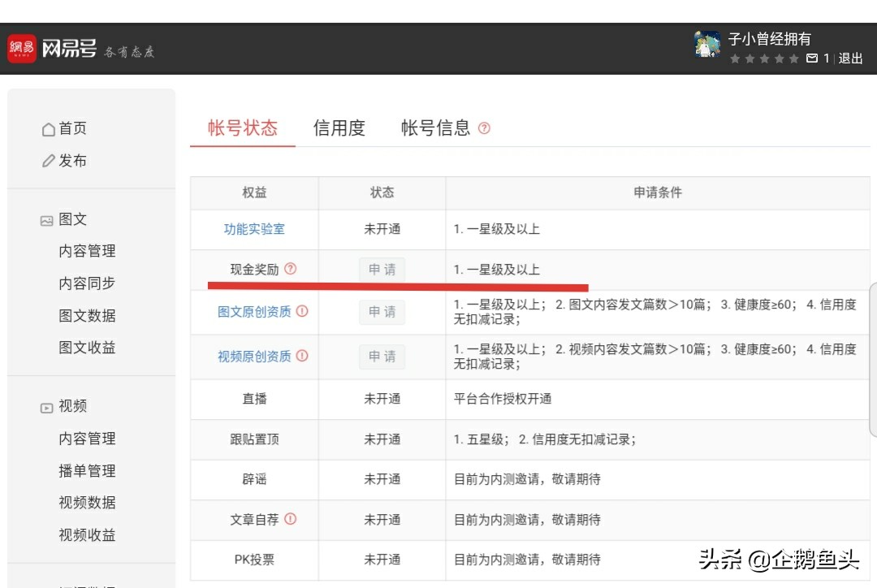Open the envelope message icon in top bar
The width and height of the screenshot is (877, 588).
click(x=811, y=58)
